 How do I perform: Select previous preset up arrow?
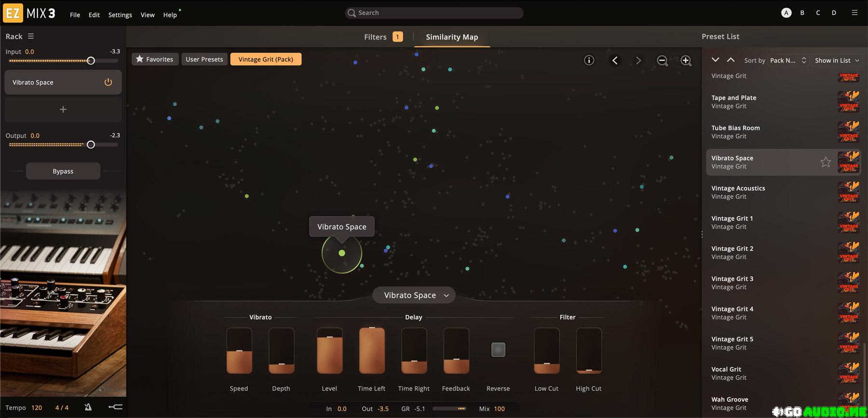coord(731,60)
